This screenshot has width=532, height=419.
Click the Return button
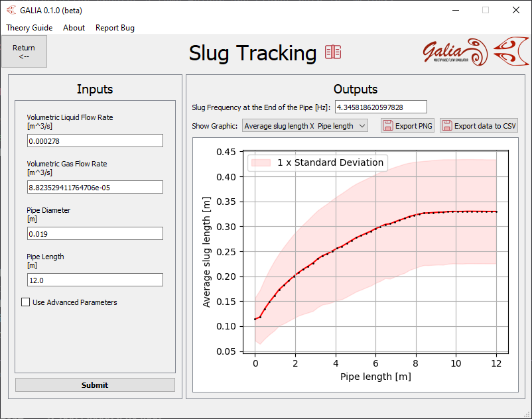[x=24, y=52]
